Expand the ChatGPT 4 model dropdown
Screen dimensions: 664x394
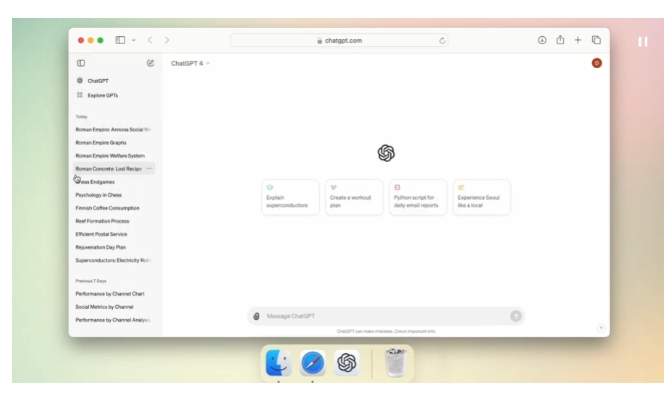click(x=190, y=64)
